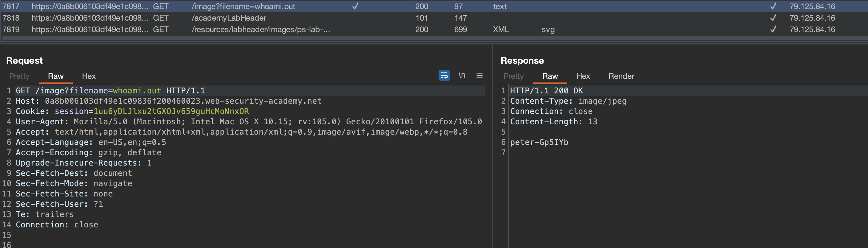The width and height of the screenshot is (868, 248).
Task: Click the TLS checkmark in row 7817
Action: [x=773, y=6]
